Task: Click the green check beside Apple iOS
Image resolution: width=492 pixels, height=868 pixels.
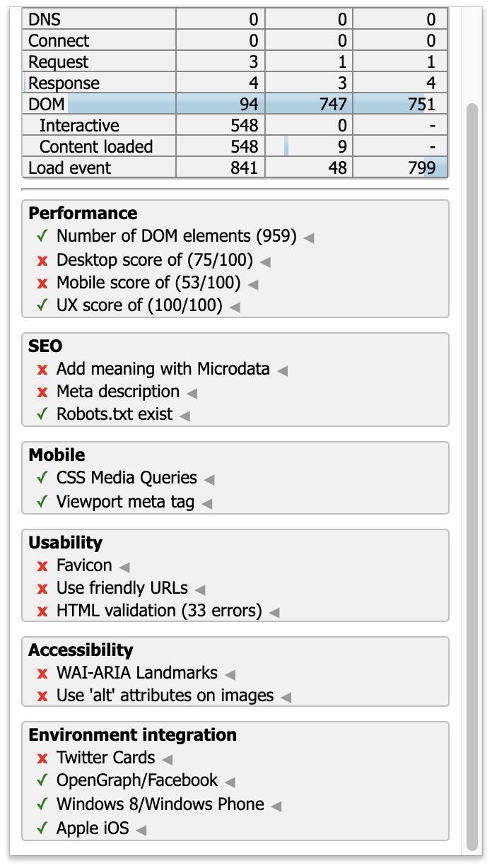Action: [42, 828]
